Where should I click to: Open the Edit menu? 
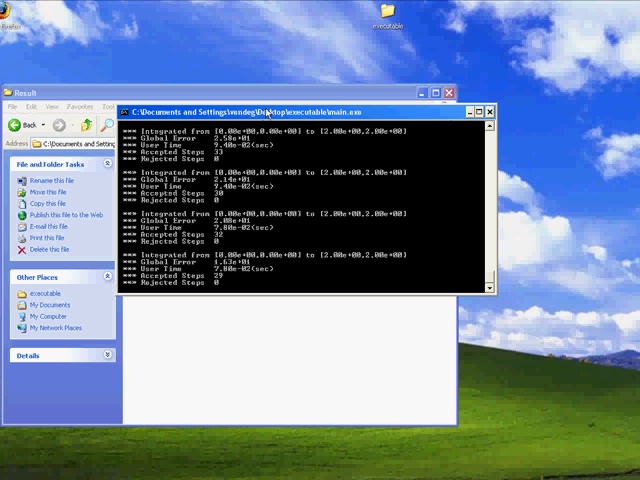tap(31, 107)
